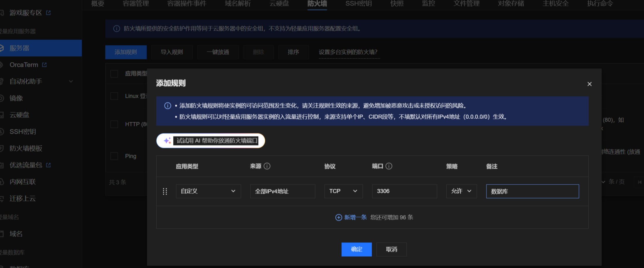Click the port input showing 3306
644x268 pixels.
click(404, 191)
